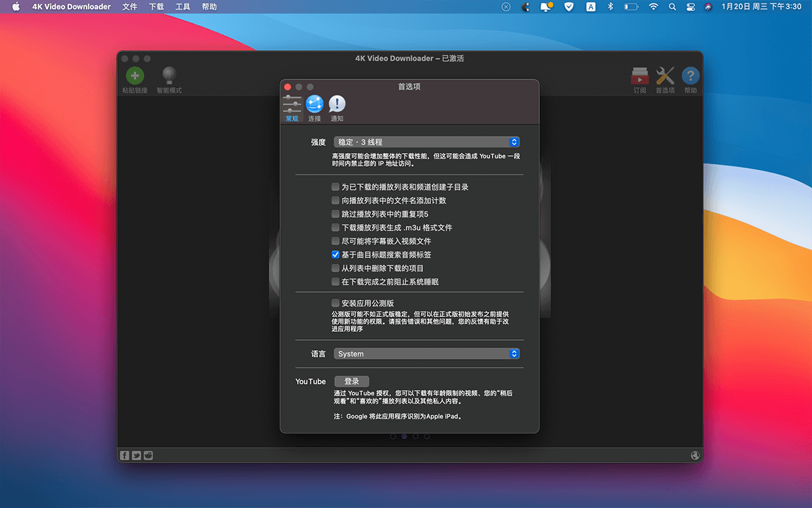Screen dimensions: 812x508
Task: Open the Facebook icon in the status bar
Action: [x=125, y=455]
